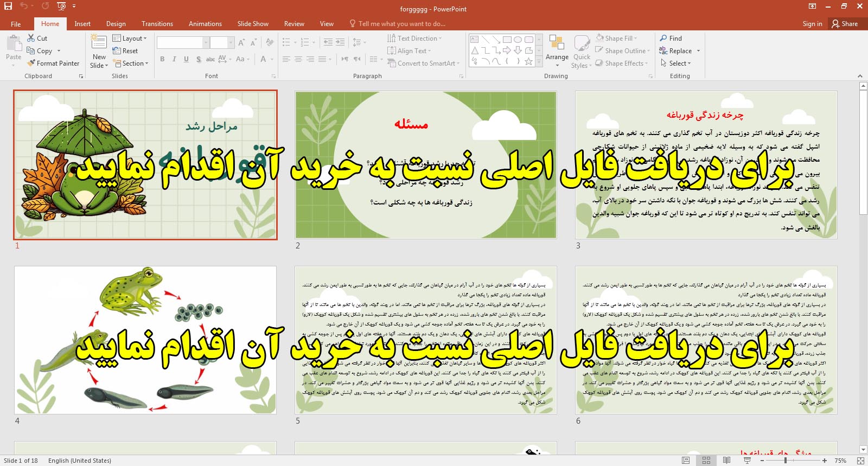Viewport: 868px width, 466px height.
Task: Start Slide Show from status bar icon
Action: point(747,460)
